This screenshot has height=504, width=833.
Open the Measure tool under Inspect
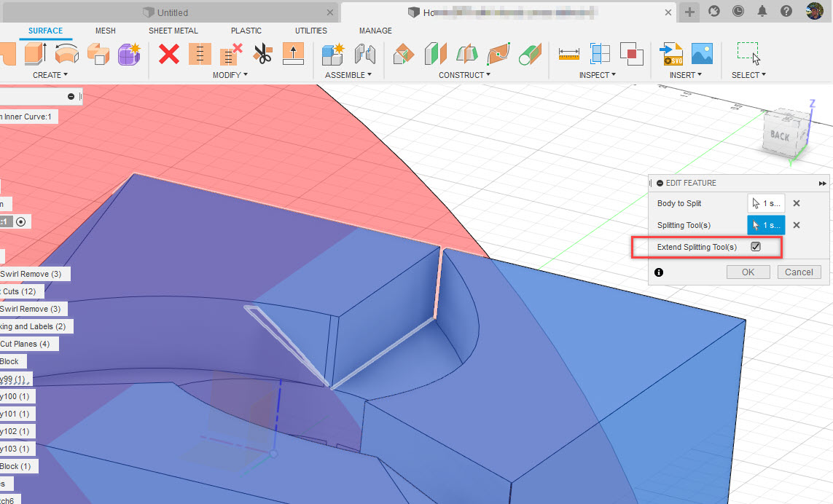(568, 55)
